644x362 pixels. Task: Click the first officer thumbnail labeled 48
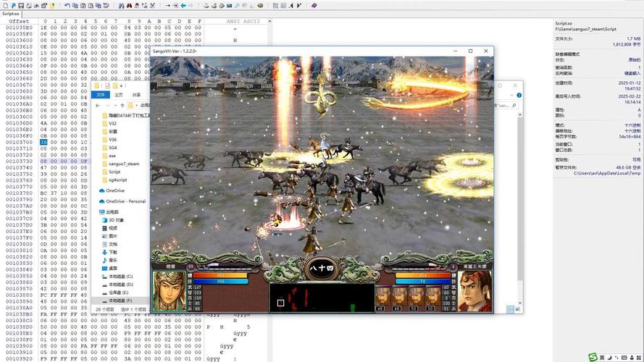pyautogui.click(x=383, y=296)
